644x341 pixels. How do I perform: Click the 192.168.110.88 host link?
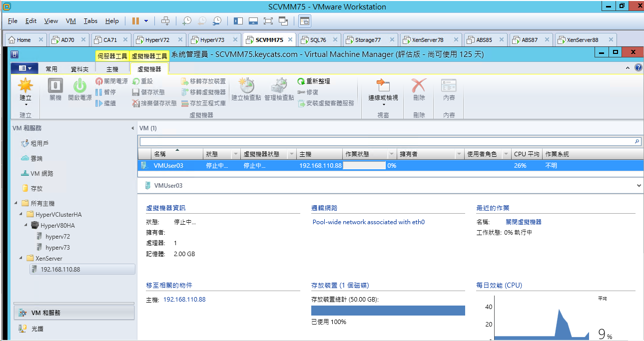pyautogui.click(x=184, y=300)
